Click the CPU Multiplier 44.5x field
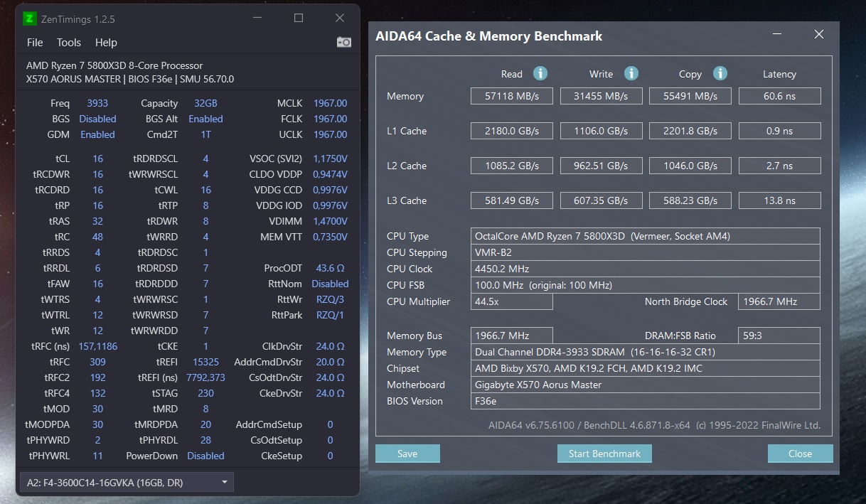The height and width of the screenshot is (504, 866). pyautogui.click(x=512, y=301)
